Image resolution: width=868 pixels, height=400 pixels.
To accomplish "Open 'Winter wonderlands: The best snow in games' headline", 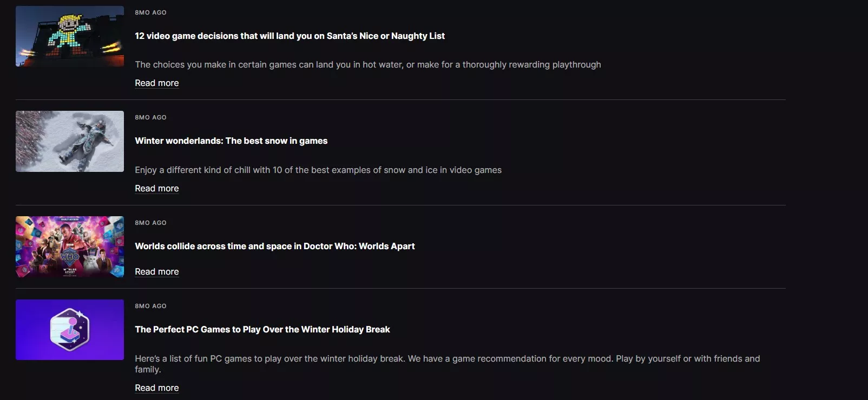I will [231, 141].
